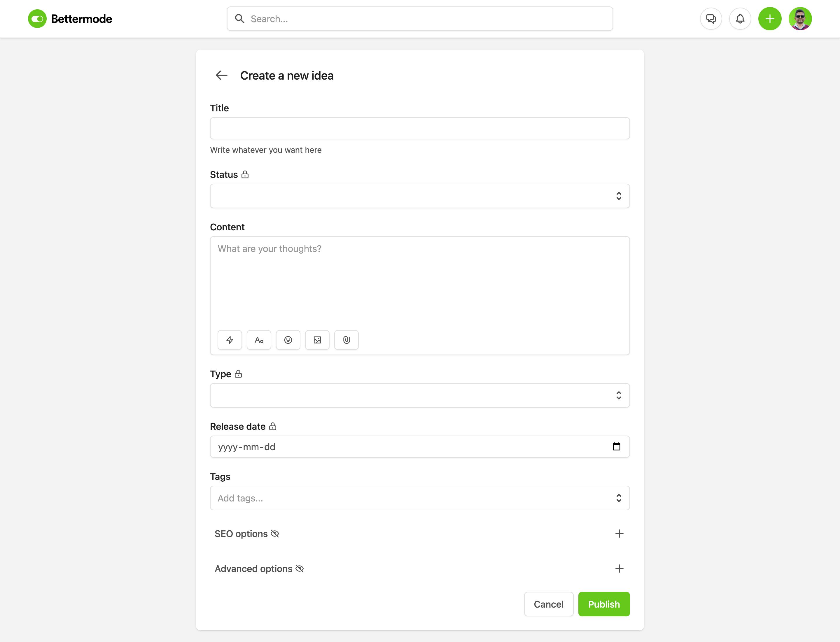Open the Tags selector dropdown
Screen dimensions: 840x642
tap(419, 498)
